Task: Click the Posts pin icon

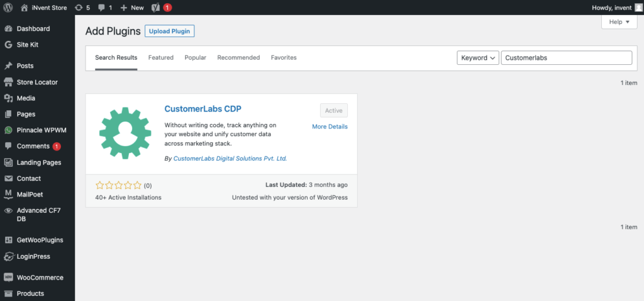Action: pos(8,65)
